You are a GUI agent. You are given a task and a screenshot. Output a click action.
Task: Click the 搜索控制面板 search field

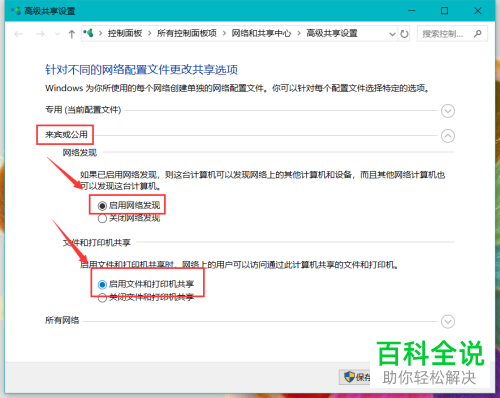pos(452,34)
